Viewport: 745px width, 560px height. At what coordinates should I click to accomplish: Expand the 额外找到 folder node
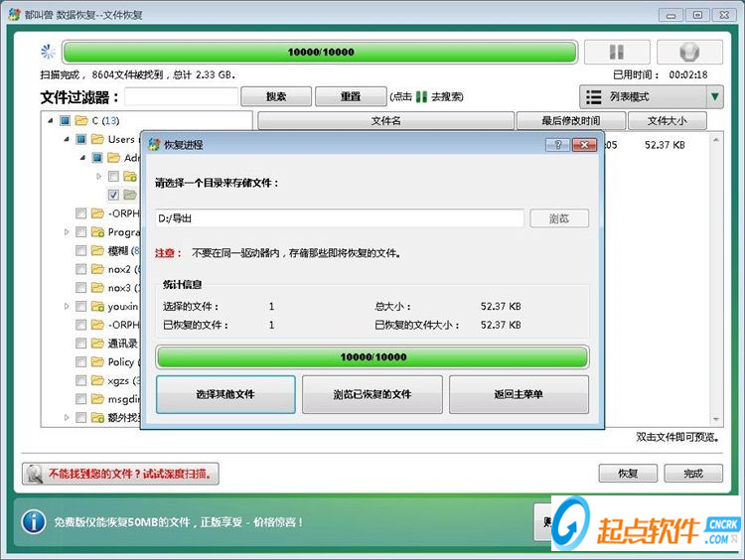[x=67, y=417]
